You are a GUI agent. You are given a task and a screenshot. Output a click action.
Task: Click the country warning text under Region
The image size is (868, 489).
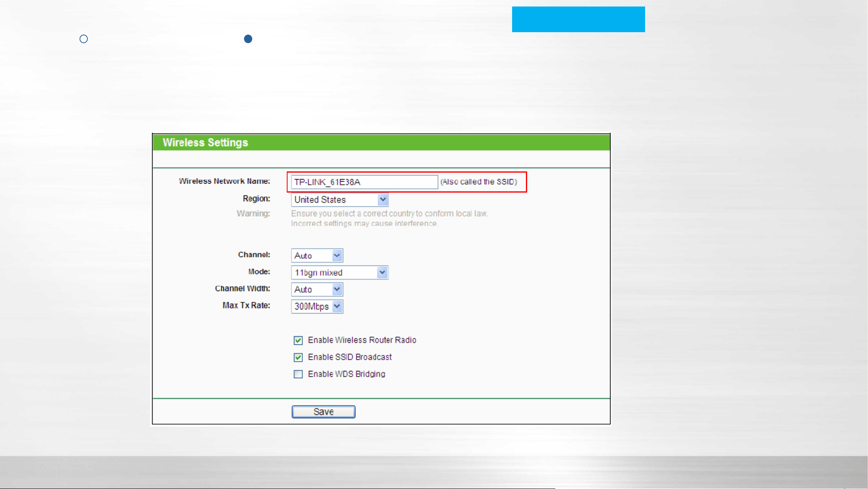click(x=389, y=219)
